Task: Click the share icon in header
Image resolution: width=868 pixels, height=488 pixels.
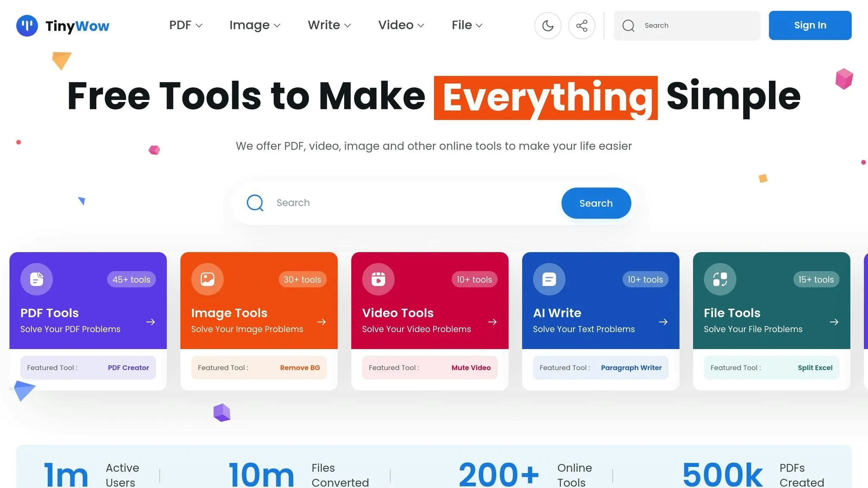Action: pyautogui.click(x=581, y=25)
